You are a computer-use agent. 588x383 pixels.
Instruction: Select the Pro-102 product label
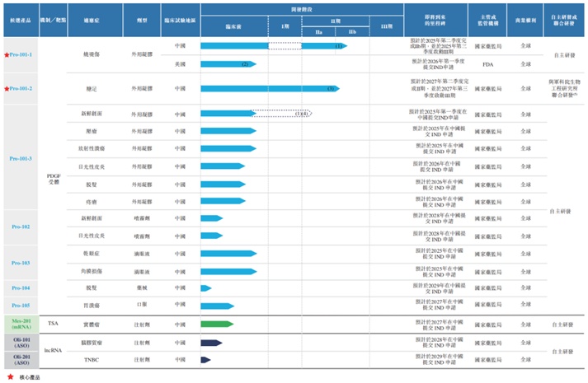(x=21, y=227)
